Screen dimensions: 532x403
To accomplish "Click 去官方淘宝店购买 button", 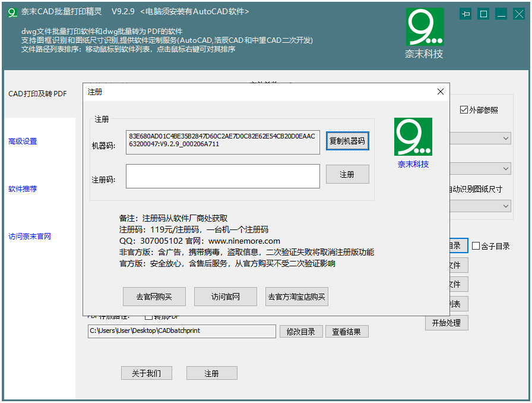I will pyautogui.click(x=296, y=297).
